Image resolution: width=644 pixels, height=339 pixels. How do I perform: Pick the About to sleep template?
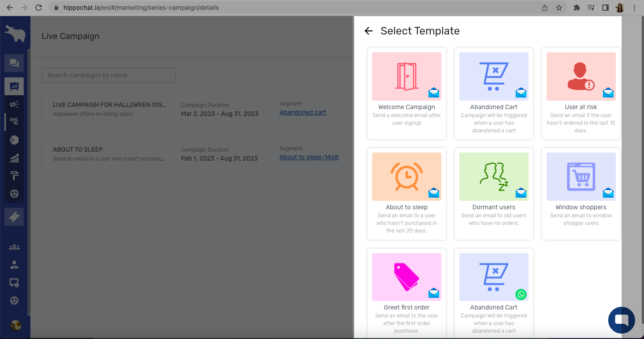point(407,194)
